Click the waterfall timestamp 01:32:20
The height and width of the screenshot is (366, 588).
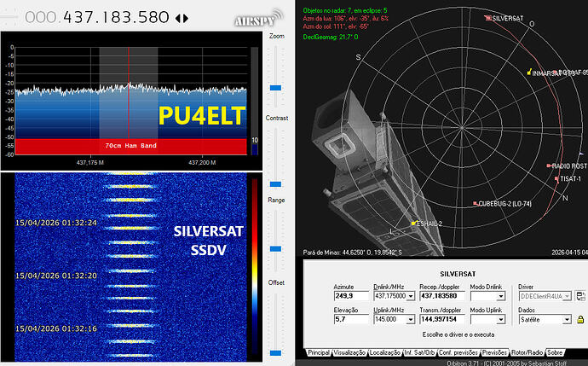[56, 276]
